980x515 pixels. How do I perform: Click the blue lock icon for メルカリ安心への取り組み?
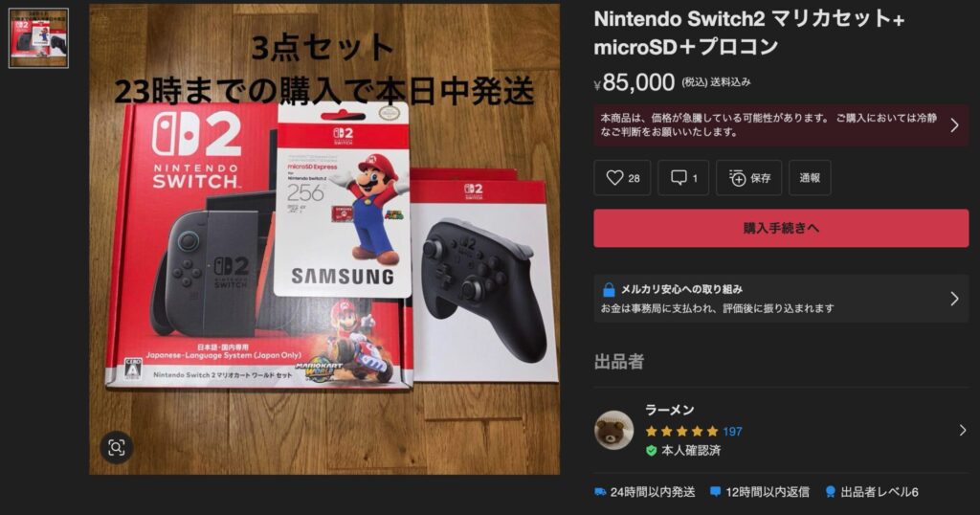[x=608, y=289]
